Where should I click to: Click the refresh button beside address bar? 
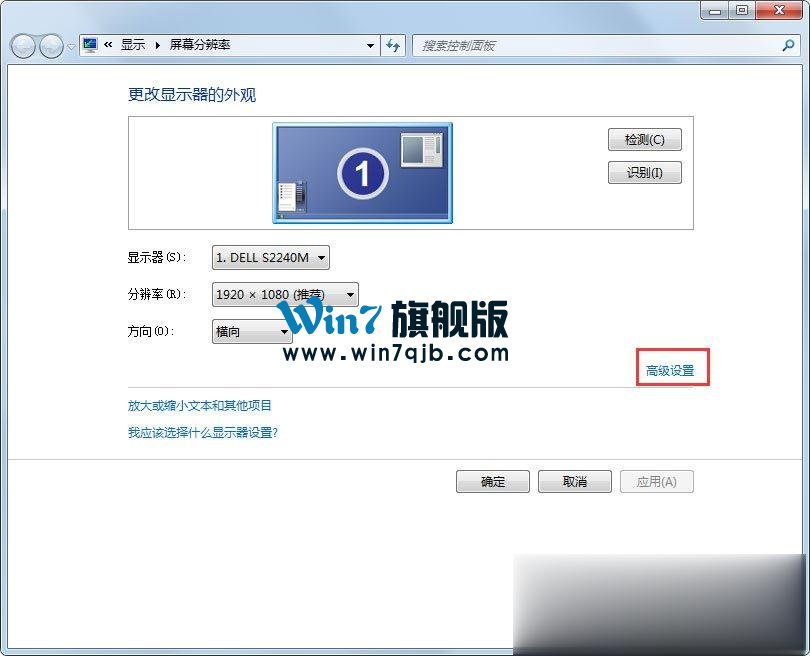pos(393,45)
